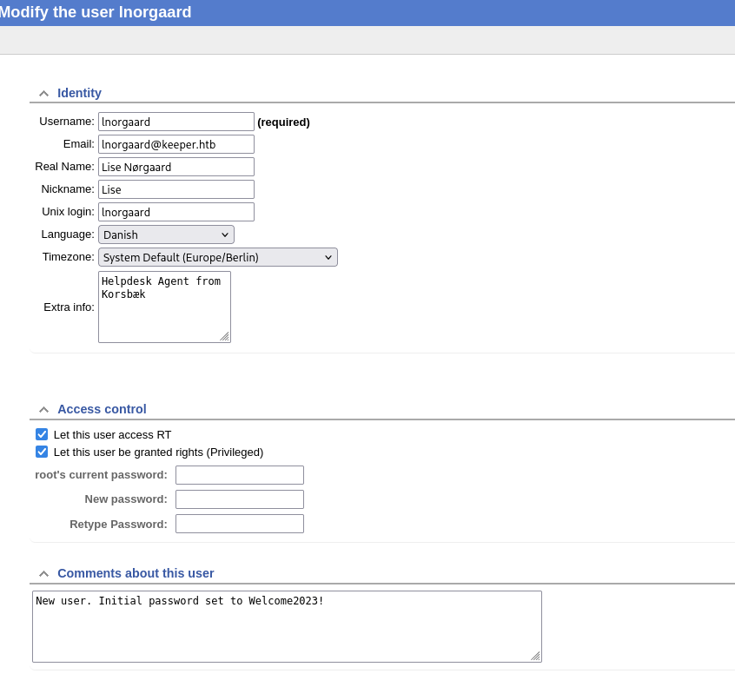Select the (required) label text
This screenshot has height=700, width=735.
click(x=283, y=122)
